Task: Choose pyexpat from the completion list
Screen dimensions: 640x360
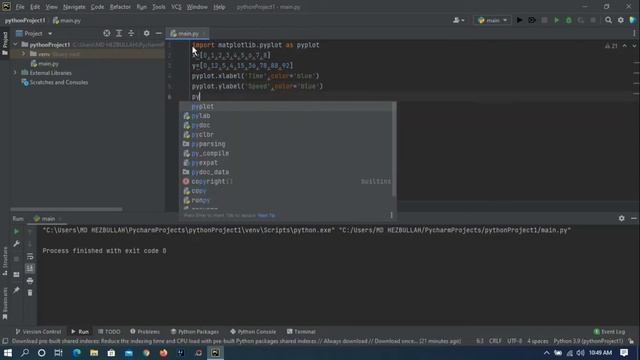Action: pos(287,163)
